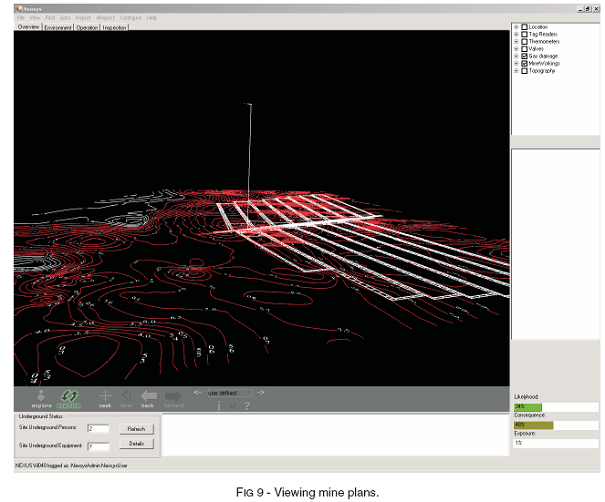Expand the Topography tree node
605x502 pixels.
click(516, 71)
